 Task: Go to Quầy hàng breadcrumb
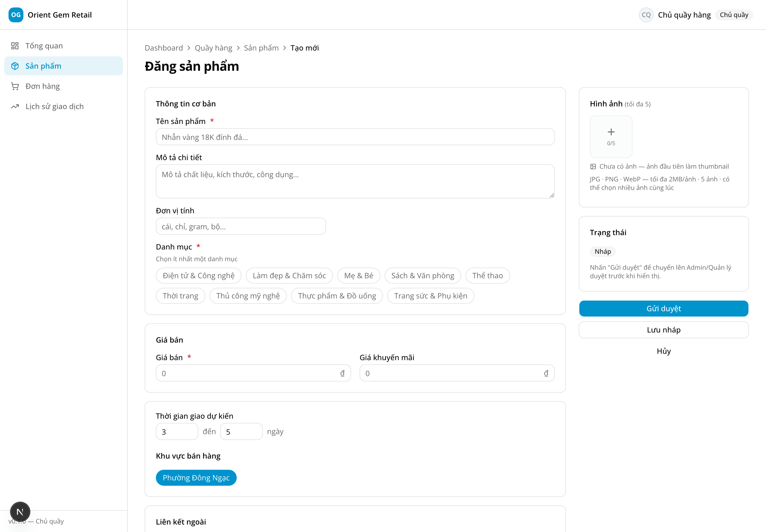tap(213, 48)
